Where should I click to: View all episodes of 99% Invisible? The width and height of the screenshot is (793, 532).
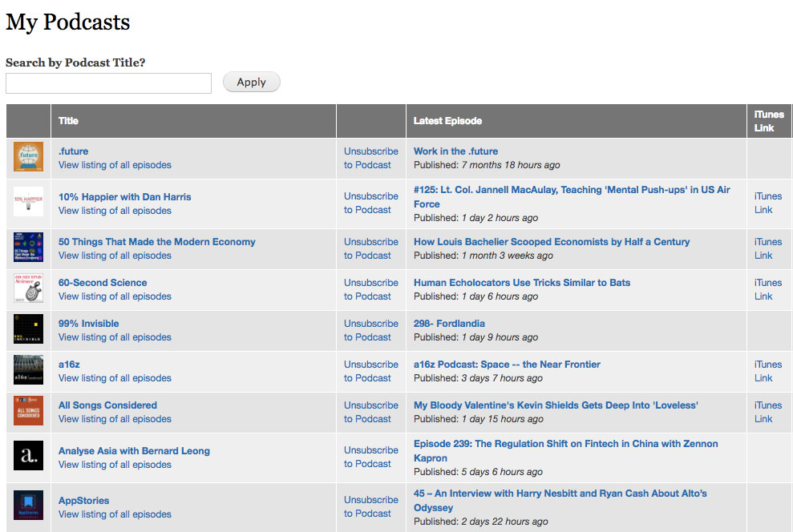pos(115,337)
